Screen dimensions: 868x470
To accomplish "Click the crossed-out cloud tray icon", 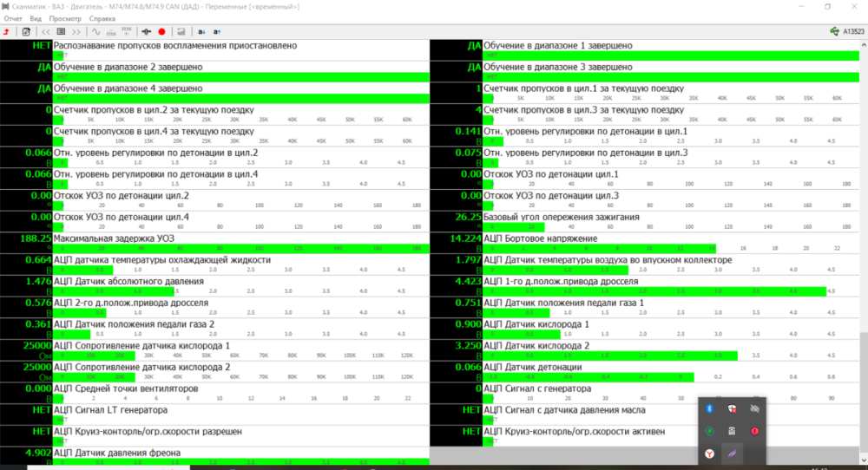I will [x=754, y=408].
